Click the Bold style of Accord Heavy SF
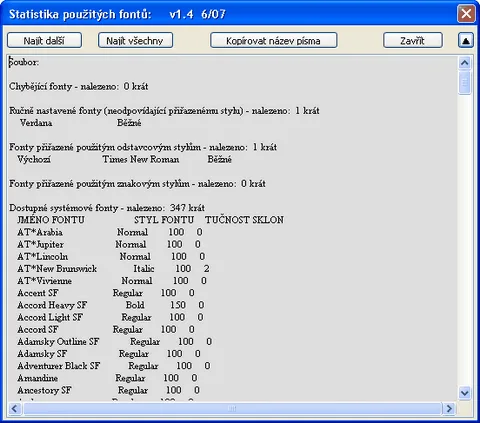 click(135, 305)
